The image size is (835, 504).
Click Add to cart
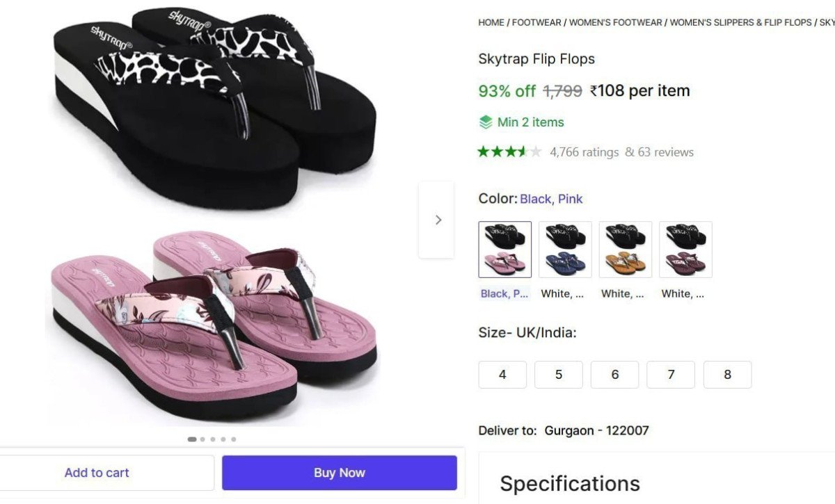[97, 473]
